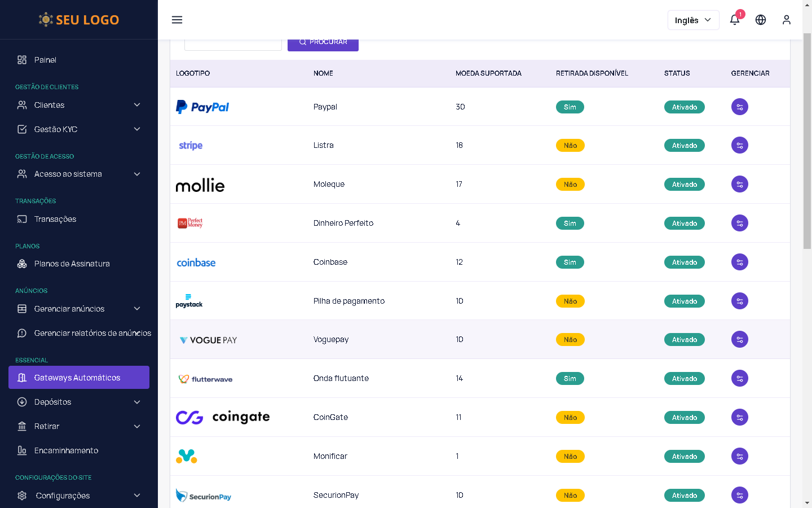This screenshot has height=508, width=812.
Task: Open Planos de Assinatura menu item
Action: (72, 264)
